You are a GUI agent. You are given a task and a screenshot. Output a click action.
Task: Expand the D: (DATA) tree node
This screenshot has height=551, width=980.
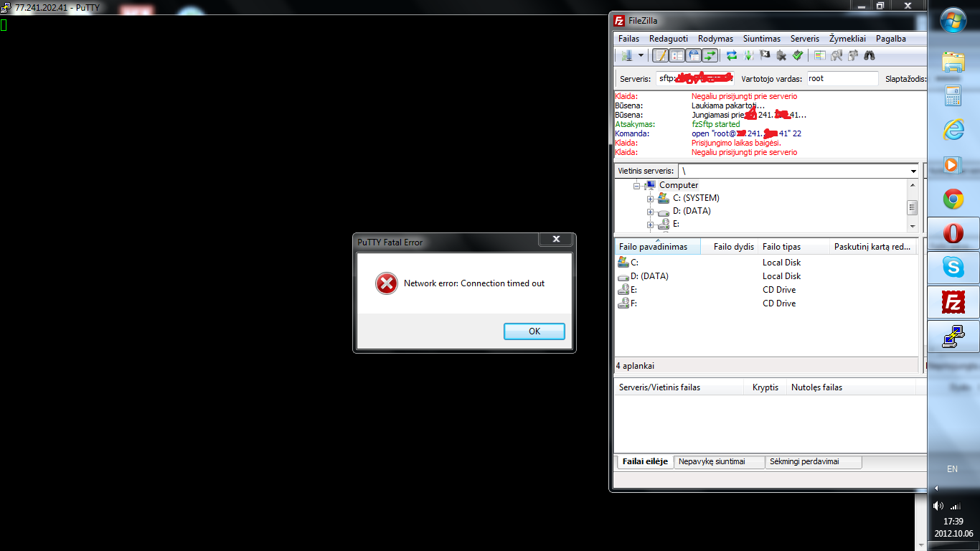651,212
